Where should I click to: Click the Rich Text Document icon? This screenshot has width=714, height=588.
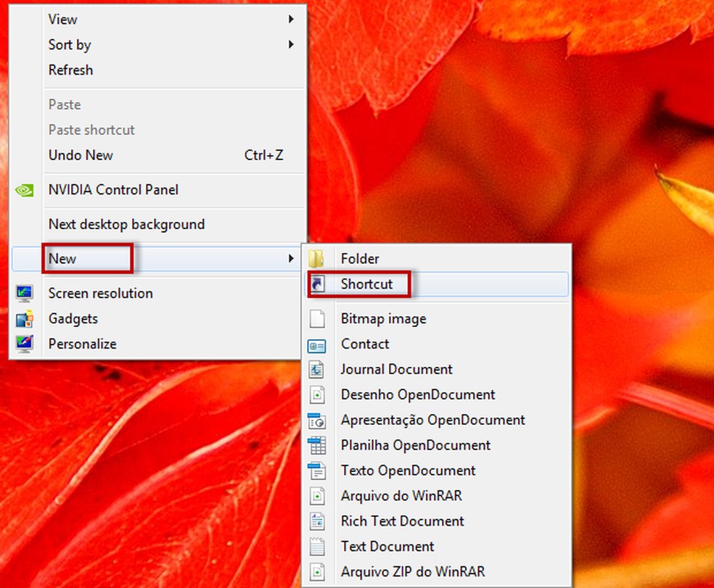[x=317, y=521]
